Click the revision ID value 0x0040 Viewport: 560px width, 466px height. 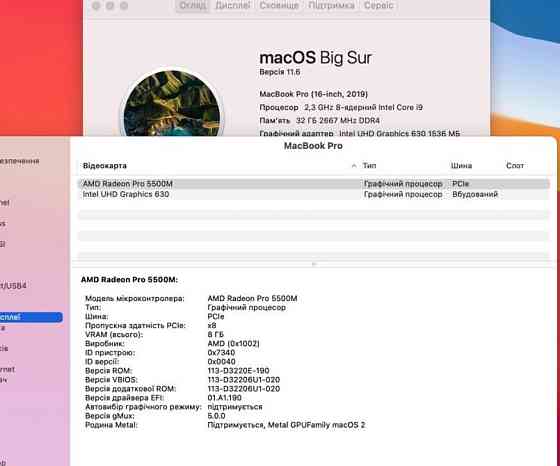pos(221,362)
